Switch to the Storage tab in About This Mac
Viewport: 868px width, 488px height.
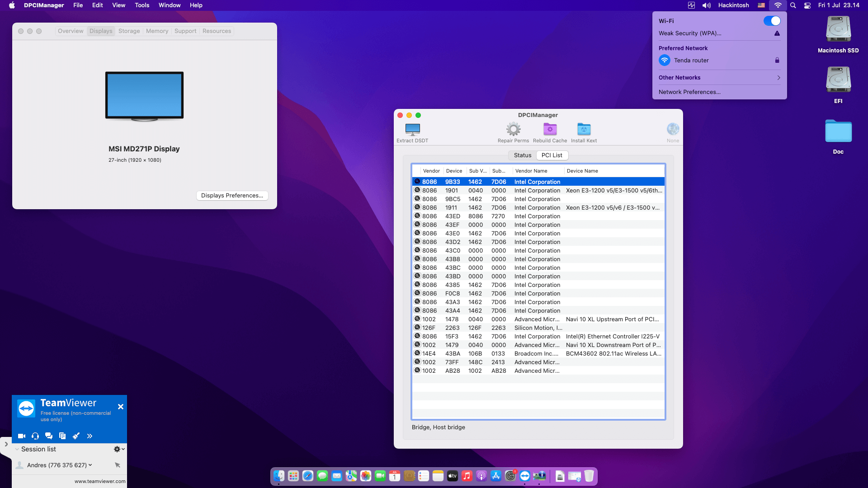[129, 31]
